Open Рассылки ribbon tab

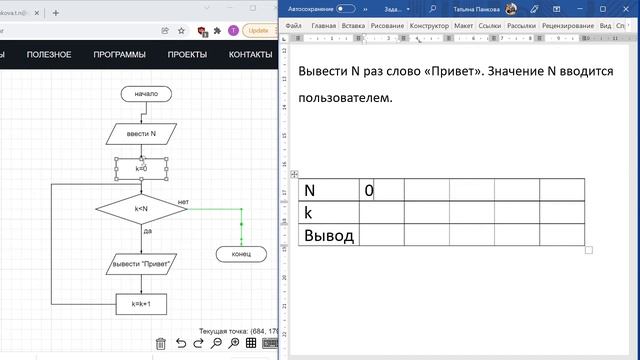tap(521, 26)
